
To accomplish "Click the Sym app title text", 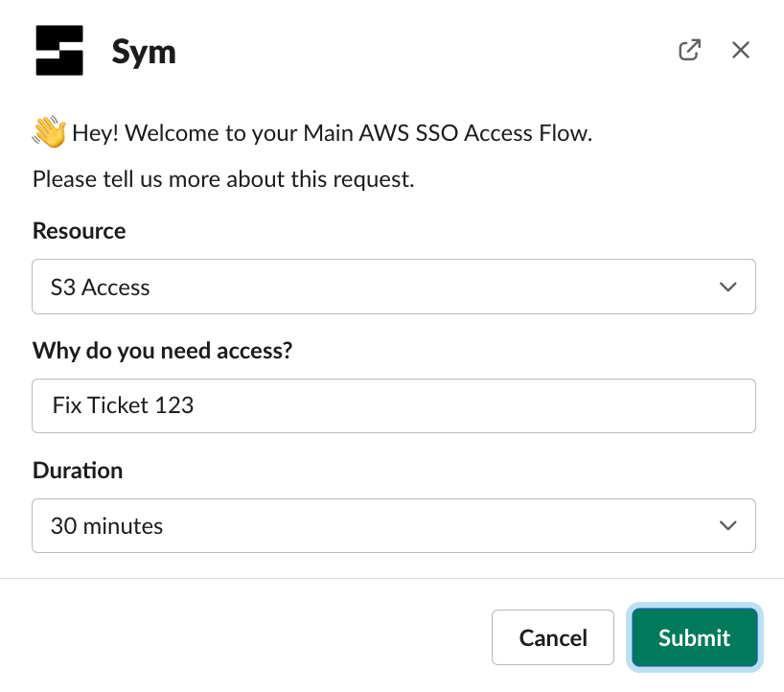I will coord(144,51).
